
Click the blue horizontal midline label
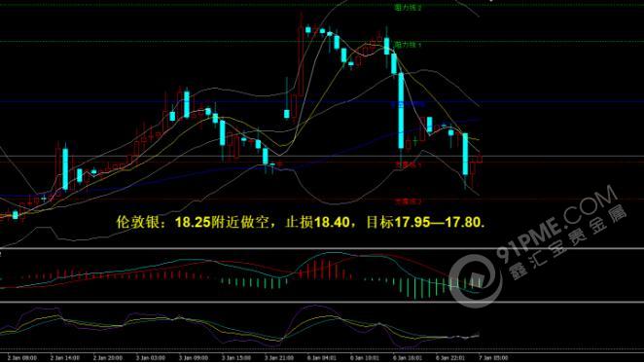click(x=408, y=104)
